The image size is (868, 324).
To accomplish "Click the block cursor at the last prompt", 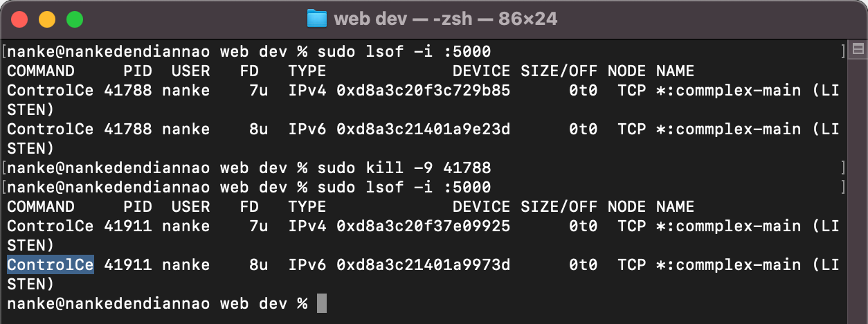I will tap(321, 303).
